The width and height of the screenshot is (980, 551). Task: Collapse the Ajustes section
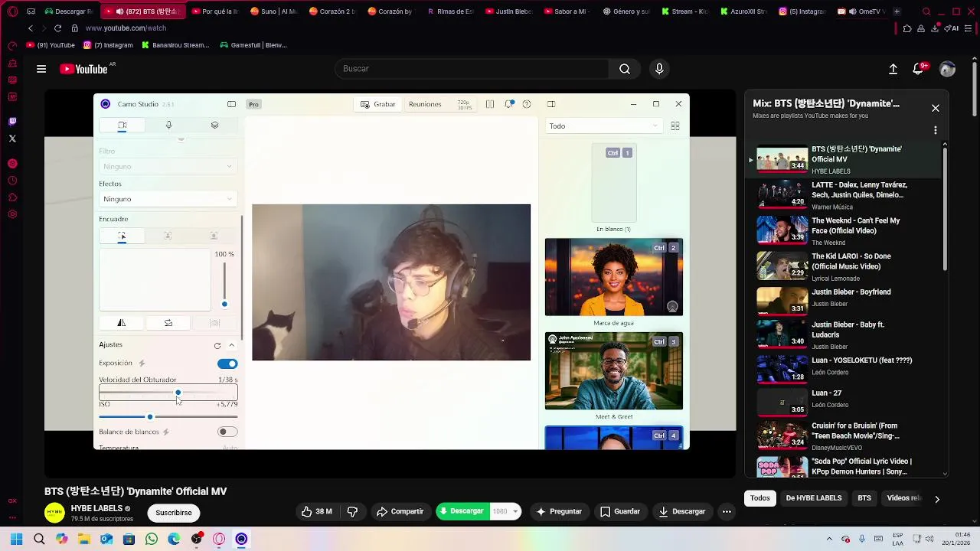point(231,345)
